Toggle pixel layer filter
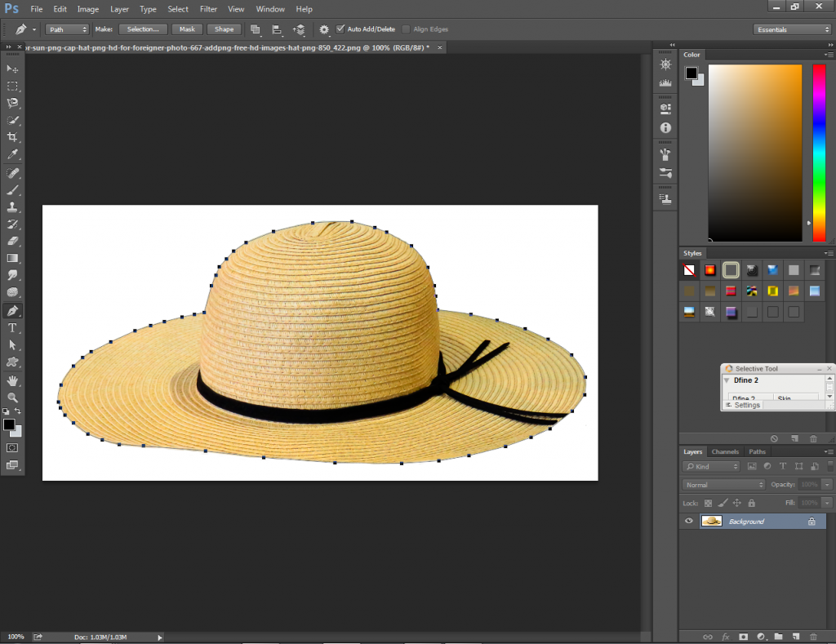Image resolution: width=836 pixels, height=644 pixels. click(x=752, y=466)
